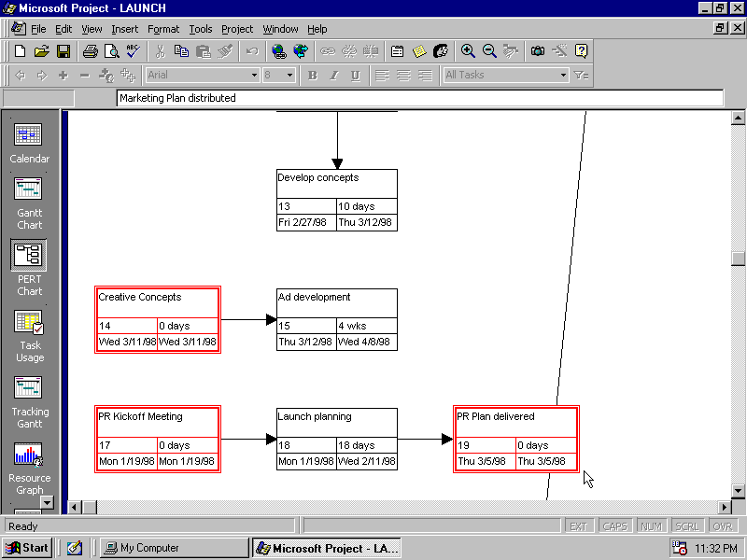Click the vertical scrollbar thumb
Image resolution: width=747 pixels, height=560 pixels.
click(738, 259)
